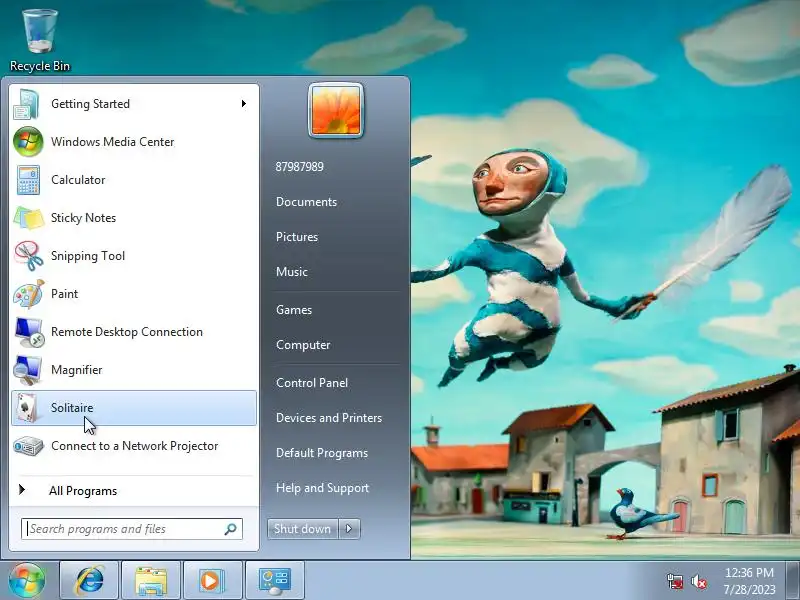Screen dimensions: 800x600
Task: Launch Magnifier from the list
Action: 134,370
